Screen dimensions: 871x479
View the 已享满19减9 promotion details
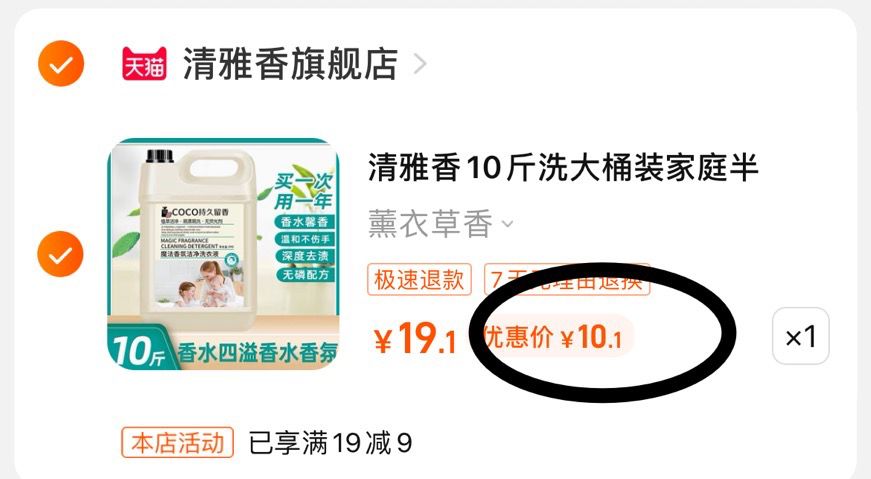coord(330,443)
